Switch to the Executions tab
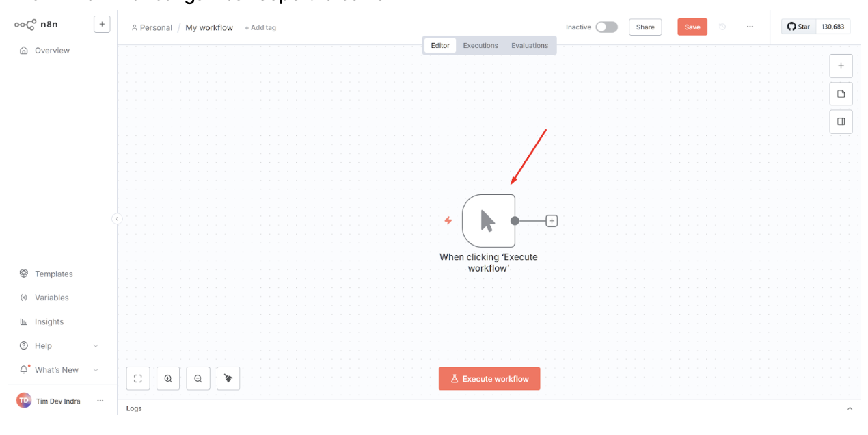 [480, 45]
